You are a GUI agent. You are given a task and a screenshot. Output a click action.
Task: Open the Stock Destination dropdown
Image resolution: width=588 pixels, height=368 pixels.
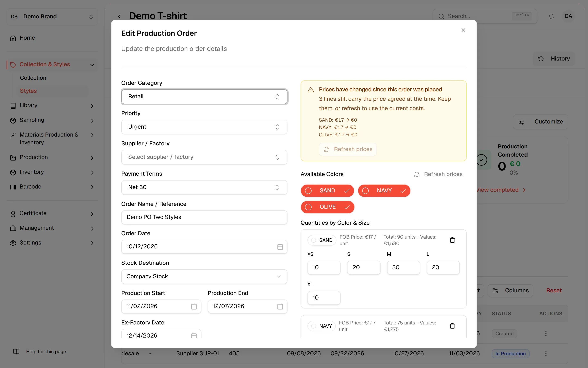(204, 276)
